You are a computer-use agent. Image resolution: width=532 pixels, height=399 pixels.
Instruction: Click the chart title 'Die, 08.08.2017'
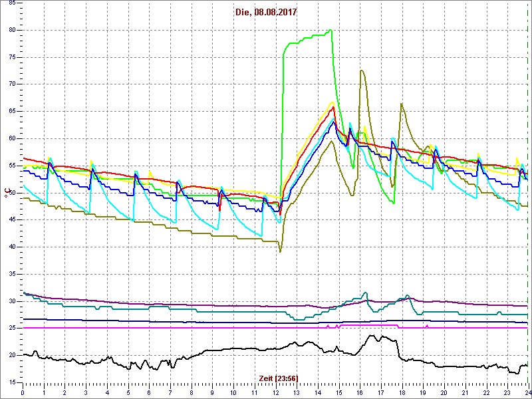(x=266, y=12)
